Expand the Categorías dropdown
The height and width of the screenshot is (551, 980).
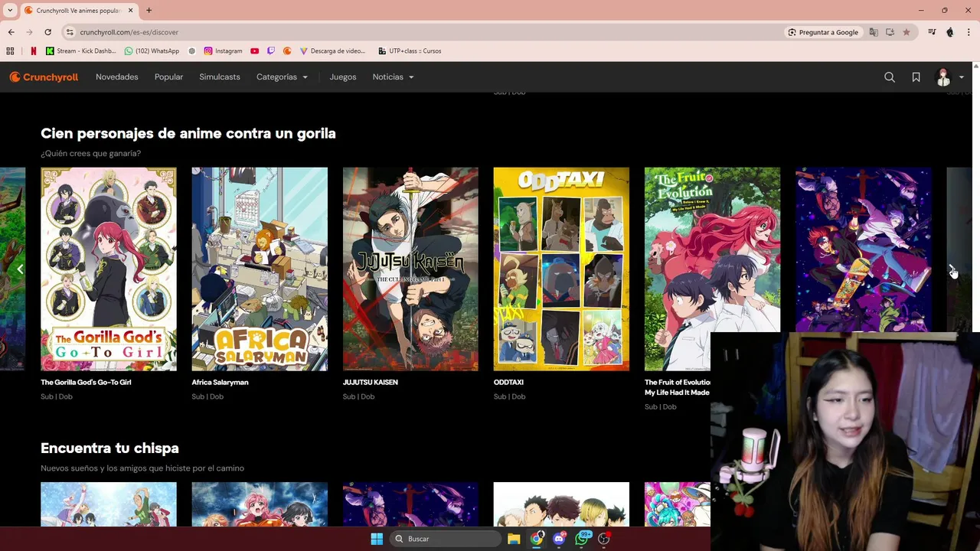click(282, 77)
